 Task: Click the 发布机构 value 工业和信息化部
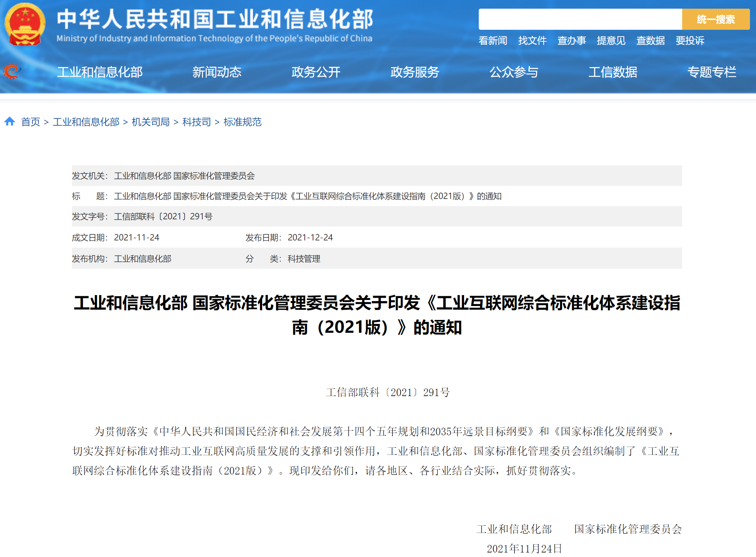coord(143,259)
